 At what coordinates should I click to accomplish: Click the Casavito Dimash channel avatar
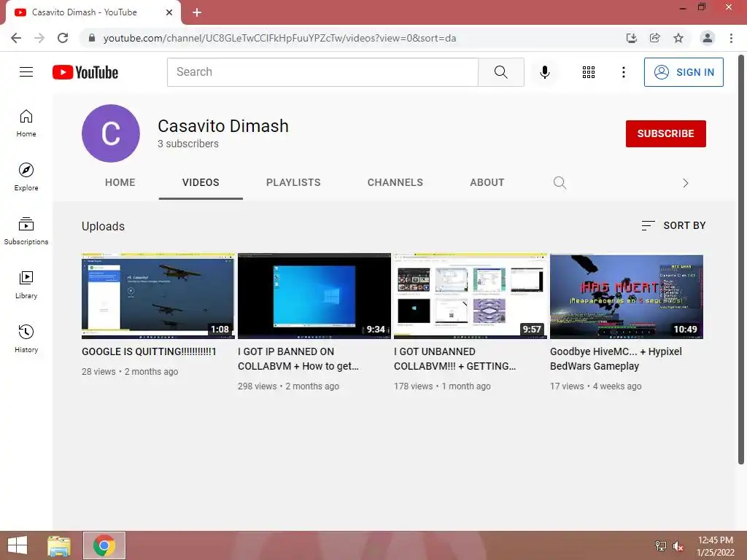pyautogui.click(x=111, y=133)
